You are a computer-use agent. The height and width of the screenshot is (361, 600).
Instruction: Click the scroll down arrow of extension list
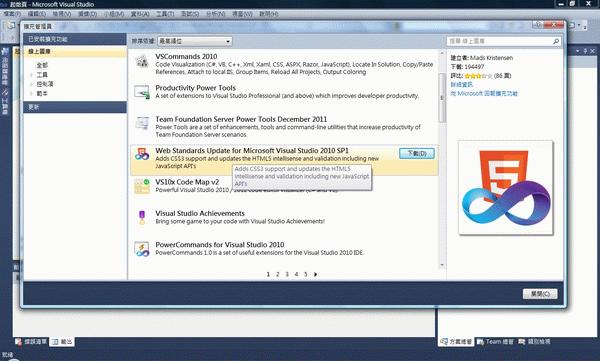point(442,265)
